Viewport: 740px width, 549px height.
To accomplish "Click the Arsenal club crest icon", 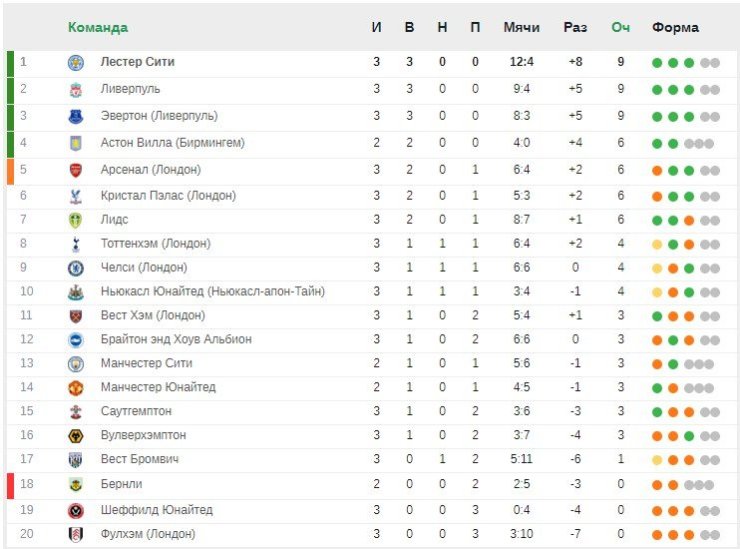I will point(76,170).
